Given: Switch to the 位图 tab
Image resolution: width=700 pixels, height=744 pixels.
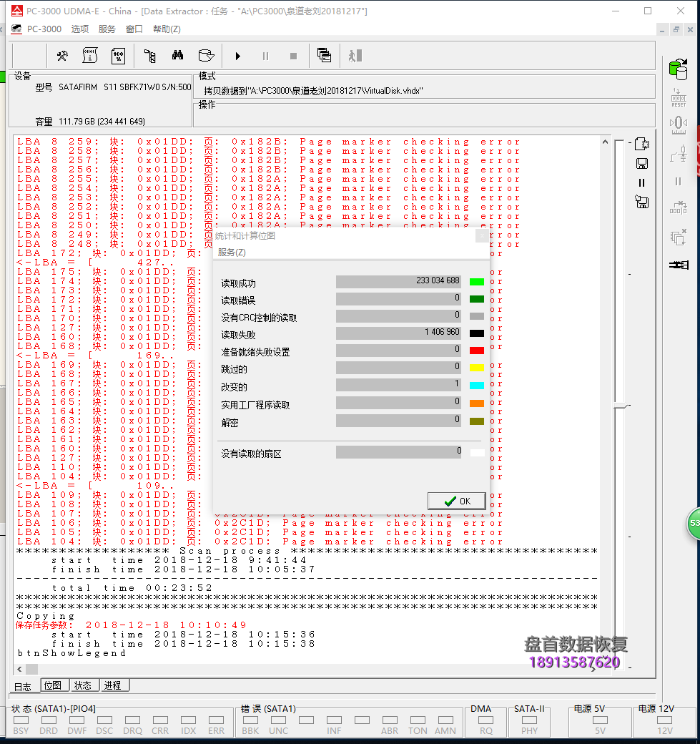Looking at the screenshot, I should [x=54, y=685].
